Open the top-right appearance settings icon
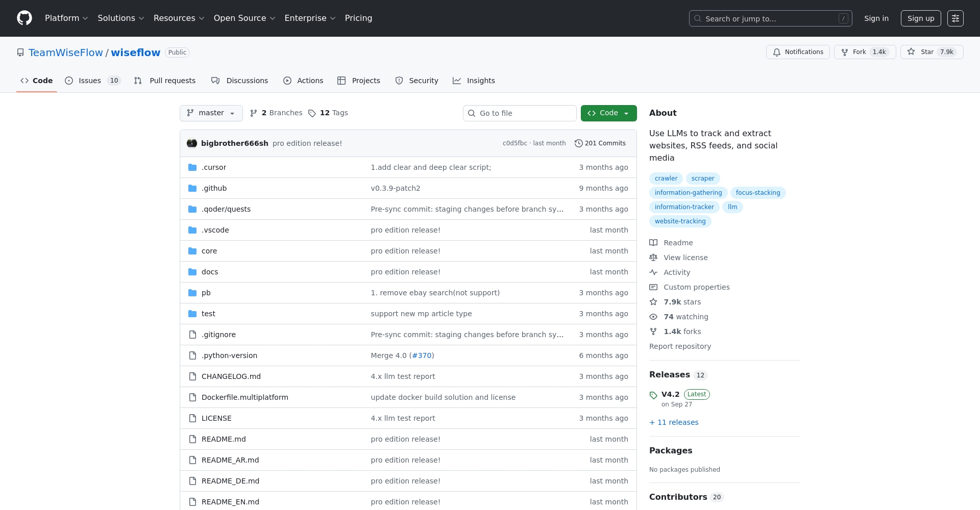Viewport: 980px width, 510px height. [x=955, y=18]
